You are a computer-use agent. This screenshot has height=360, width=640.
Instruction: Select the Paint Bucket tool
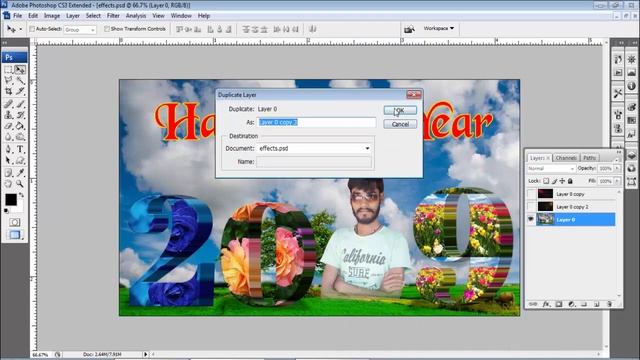point(20,126)
